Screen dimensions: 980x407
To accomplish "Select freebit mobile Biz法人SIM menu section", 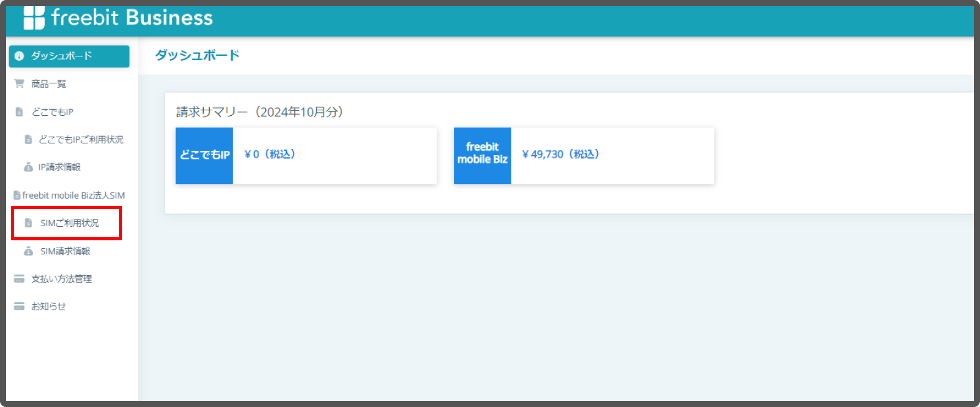I will click(x=73, y=195).
